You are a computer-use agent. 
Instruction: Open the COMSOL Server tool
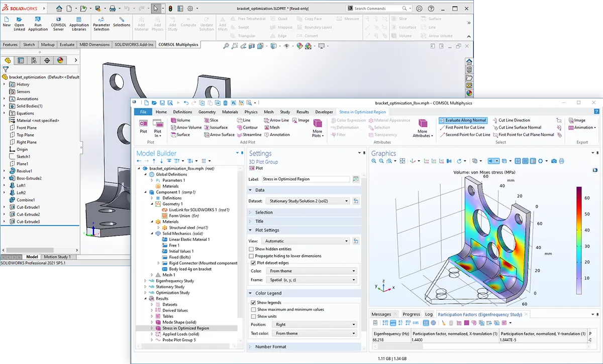pos(58,20)
